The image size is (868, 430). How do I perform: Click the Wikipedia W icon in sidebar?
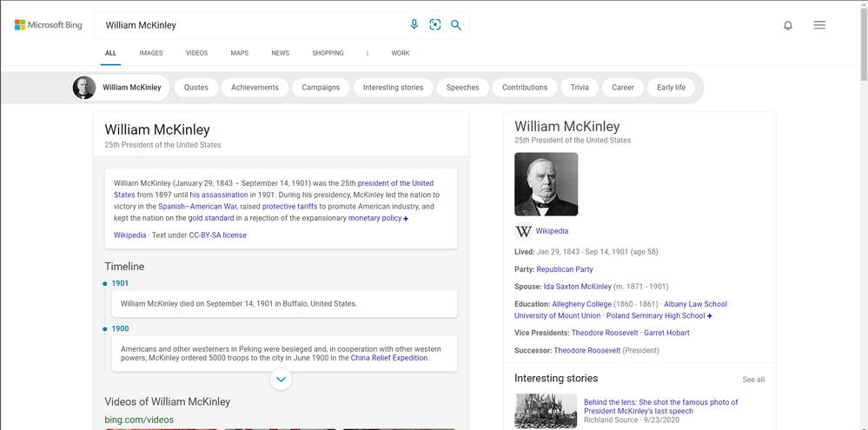pos(523,231)
